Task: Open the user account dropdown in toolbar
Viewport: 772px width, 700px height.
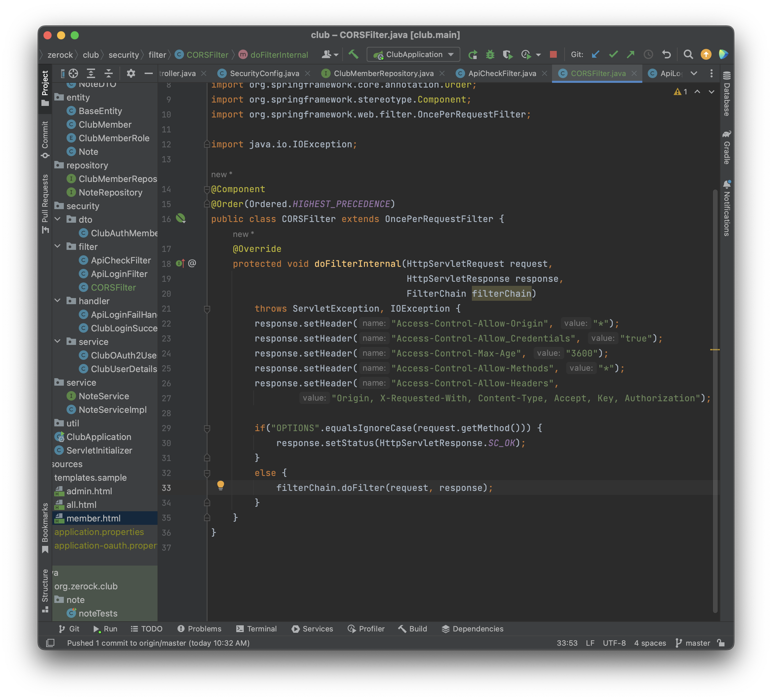Action: [x=330, y=55]
